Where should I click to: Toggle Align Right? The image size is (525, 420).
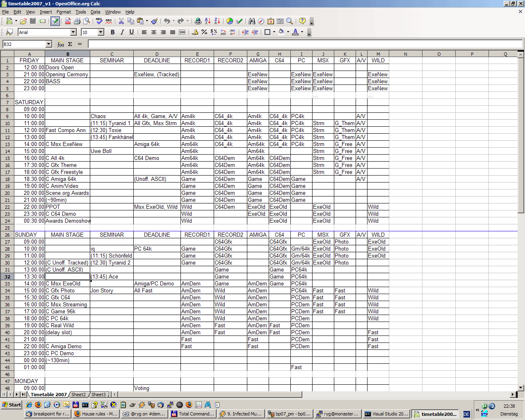click(x=163, y=32)
